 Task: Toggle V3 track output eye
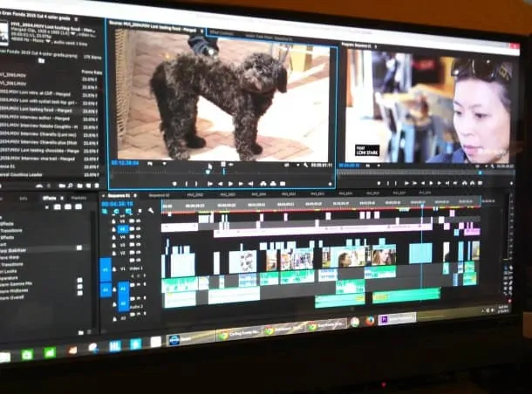[139, 245]
